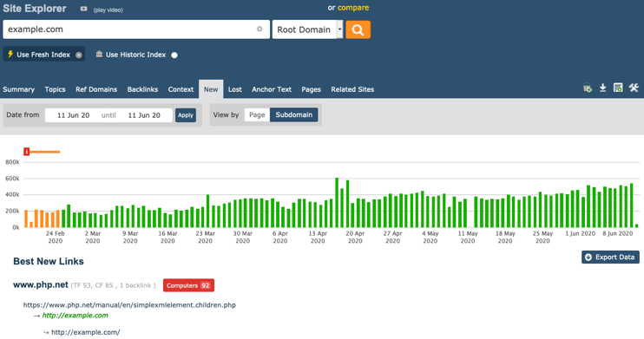Add site to bucket icon
Viewport: 644px width, 339px height.
point(588,88)
